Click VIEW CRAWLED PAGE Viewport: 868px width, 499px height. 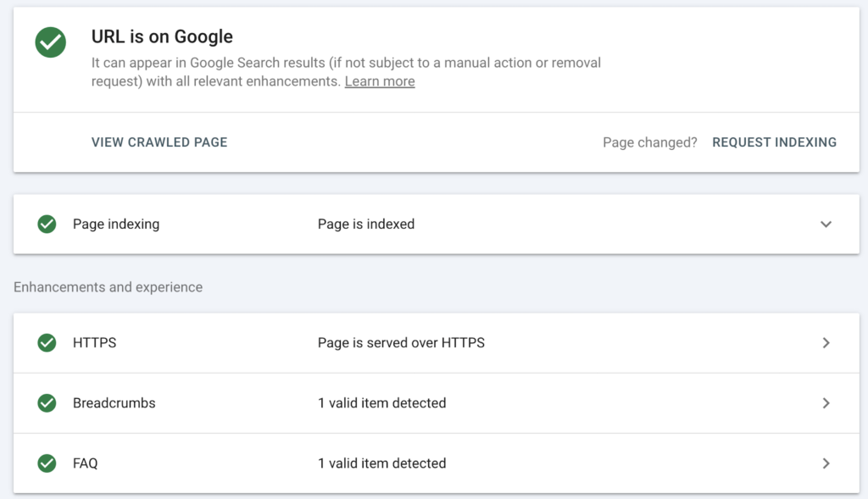click(x=159, y=141)
